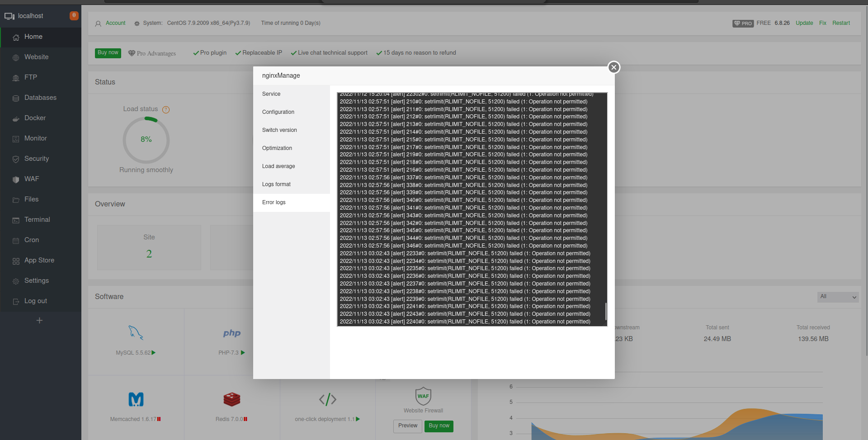Click the Docker sidebar icon
Image resolution: width=868 pixels, height=440 pixels.
16,118
